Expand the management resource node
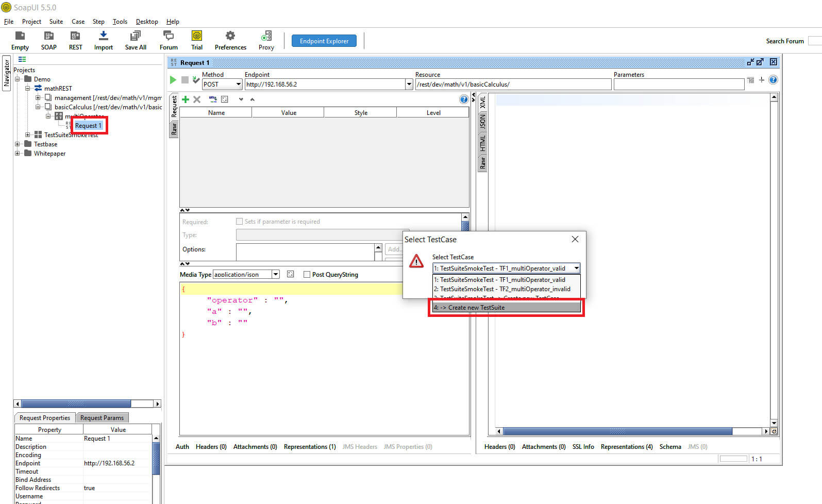Screen dimensions: 822x504 point(38,97)
